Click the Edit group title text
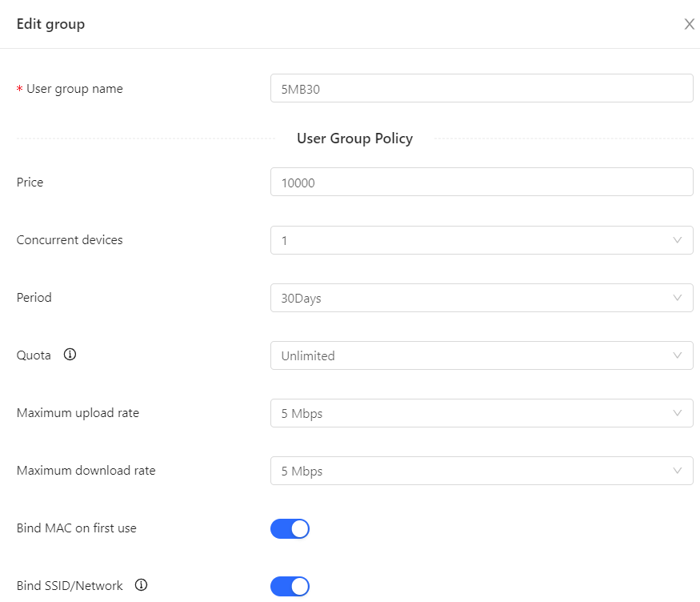The image size is (700, 602). (50, 24)
